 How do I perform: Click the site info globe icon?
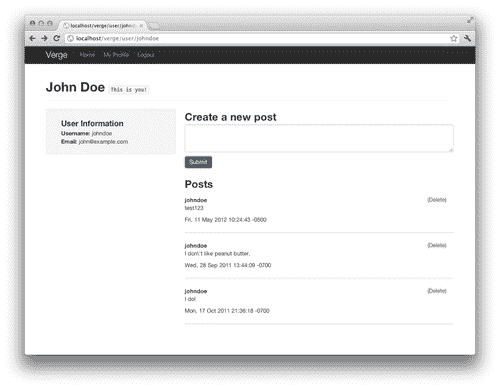pos(70,38)
